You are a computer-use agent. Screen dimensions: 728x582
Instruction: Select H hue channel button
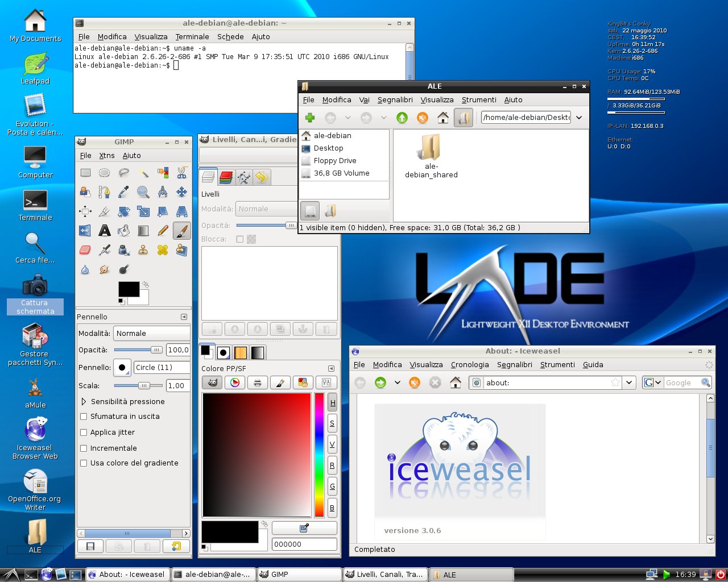(332, 403)
